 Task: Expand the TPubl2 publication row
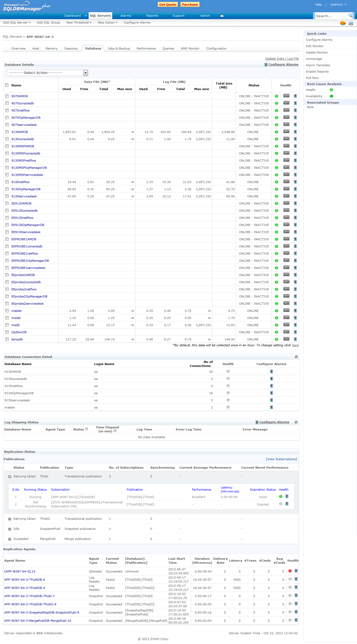click(10, 519)
